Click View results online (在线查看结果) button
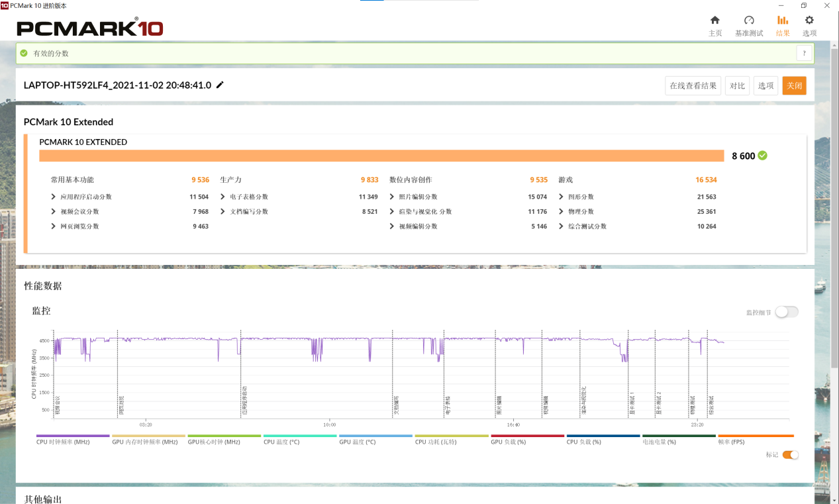Screen dimensions: 839x504 pos(693,85)
